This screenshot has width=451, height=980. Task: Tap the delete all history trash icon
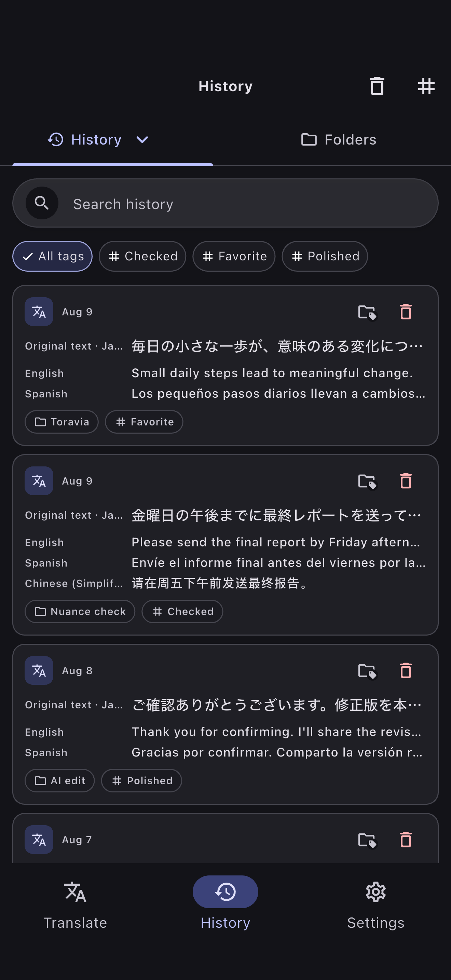click(377, 86)
